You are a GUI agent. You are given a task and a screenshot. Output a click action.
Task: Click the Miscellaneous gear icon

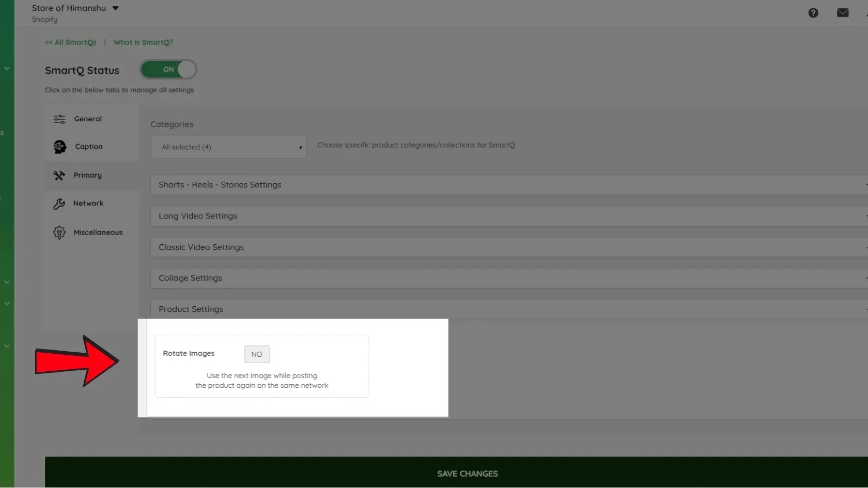[59, 233]
